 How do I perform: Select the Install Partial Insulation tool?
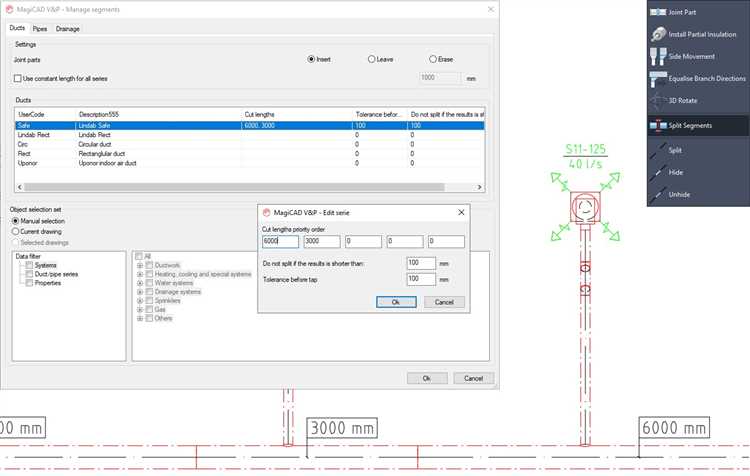click(658, 35)
